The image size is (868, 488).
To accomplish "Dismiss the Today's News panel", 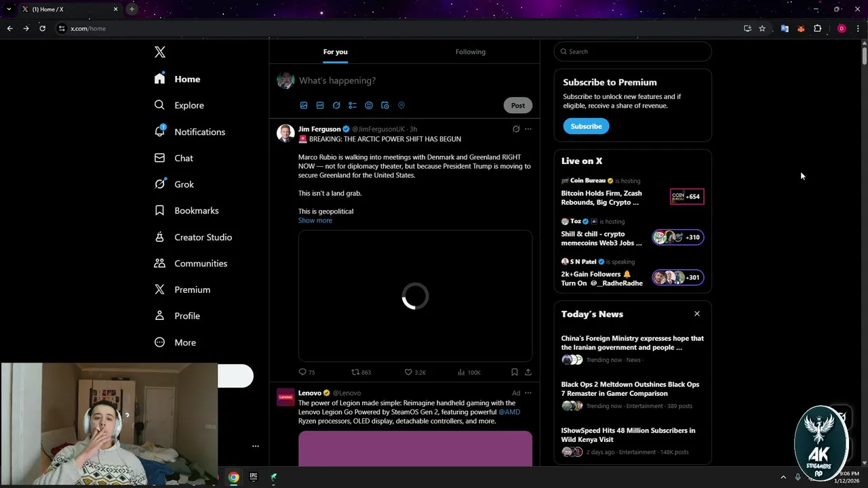I will 696,314.
